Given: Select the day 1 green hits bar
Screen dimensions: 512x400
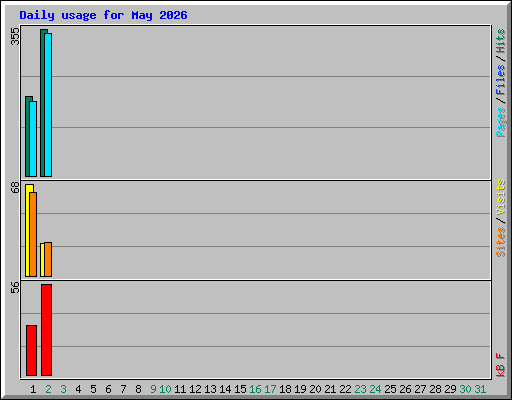Looking at the screenshot, I should tap(28, 136).
